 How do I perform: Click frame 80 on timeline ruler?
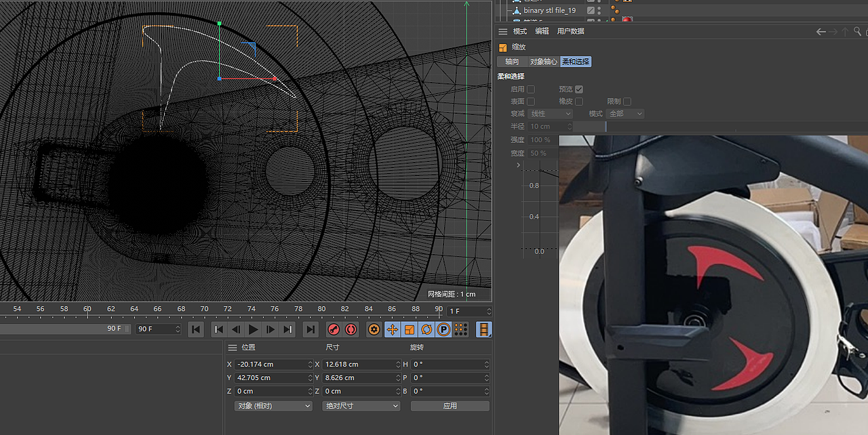[x=321, y=309]
